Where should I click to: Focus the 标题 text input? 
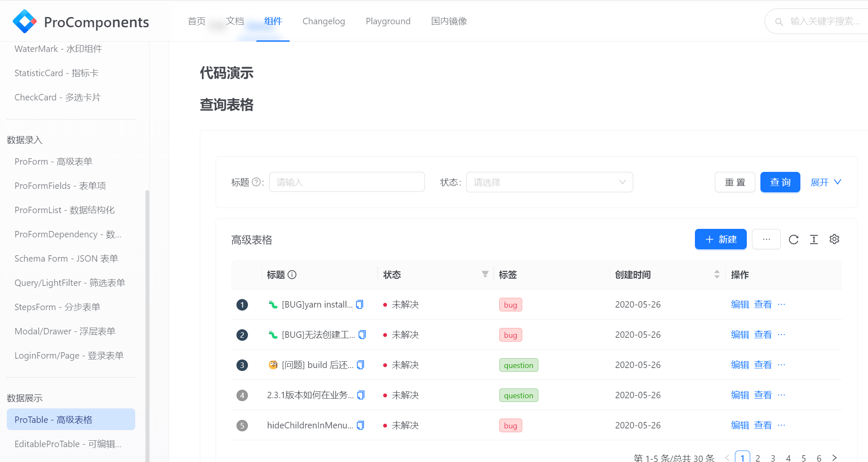point(347,182)
